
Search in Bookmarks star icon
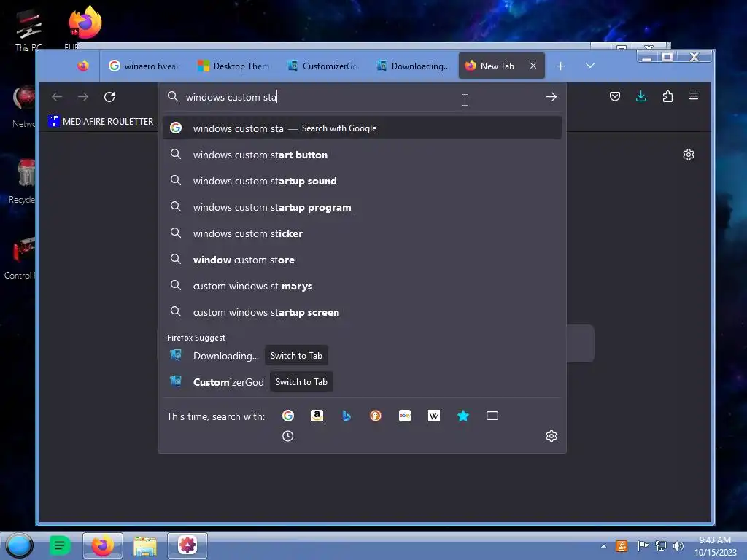point(463,416)
